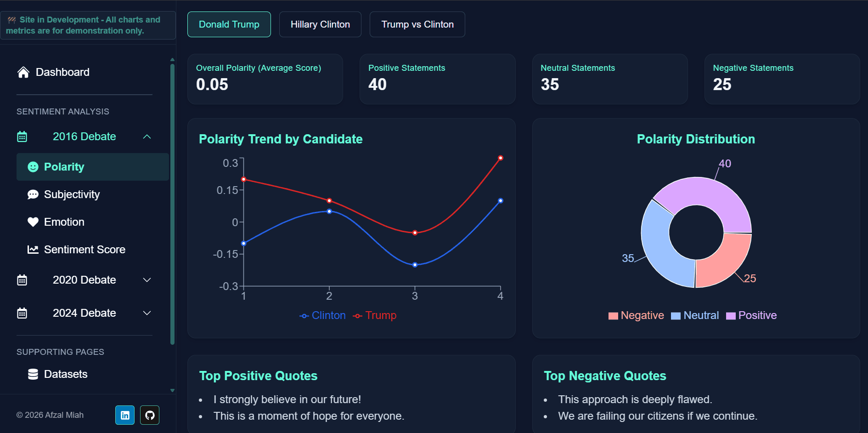Image resolution: width=868 pixels, height=433 pixels.
Task: Hide the Trump series via the legend
Action: [374, 315]
